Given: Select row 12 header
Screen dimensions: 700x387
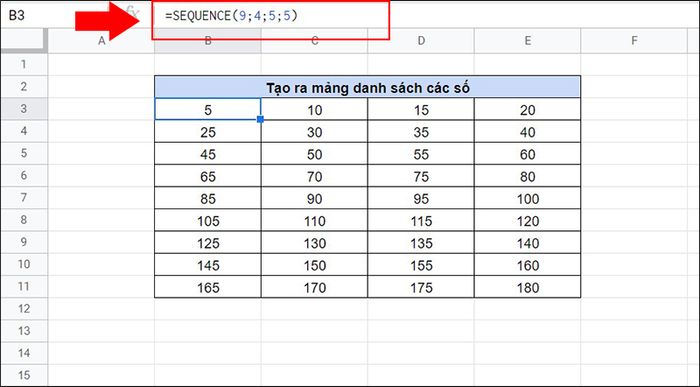Looking at the screenshot, I should pos(24,309).
